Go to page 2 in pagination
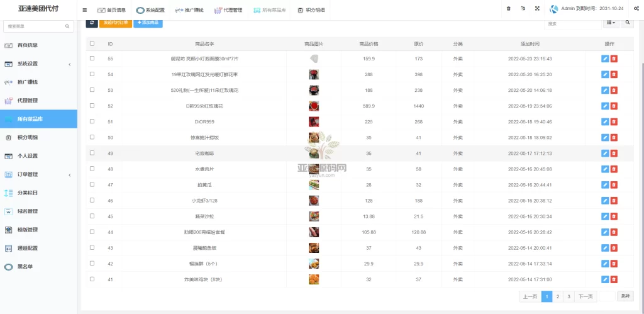This screenshot has height=314, width=644. tap(558, 296)
